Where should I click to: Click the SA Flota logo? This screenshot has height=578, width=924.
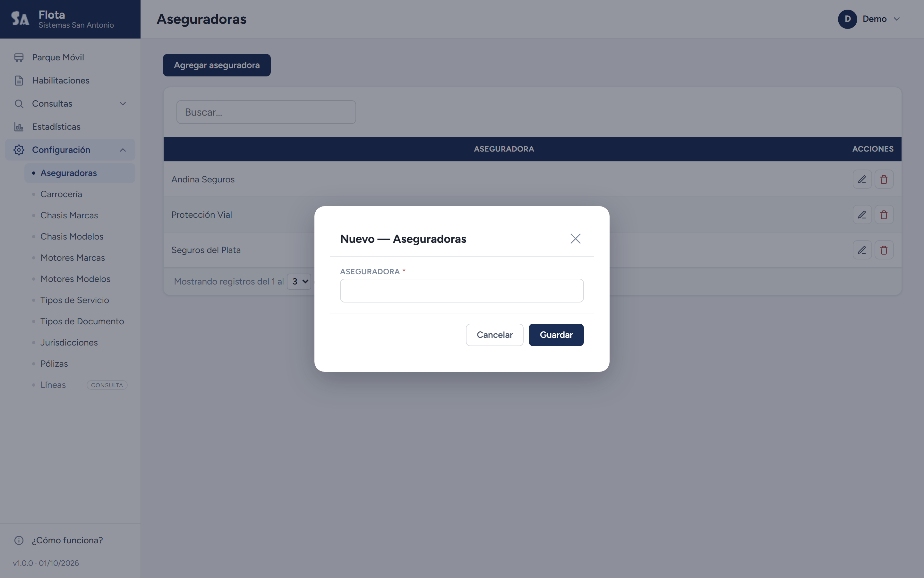click(x=20, y=18)
